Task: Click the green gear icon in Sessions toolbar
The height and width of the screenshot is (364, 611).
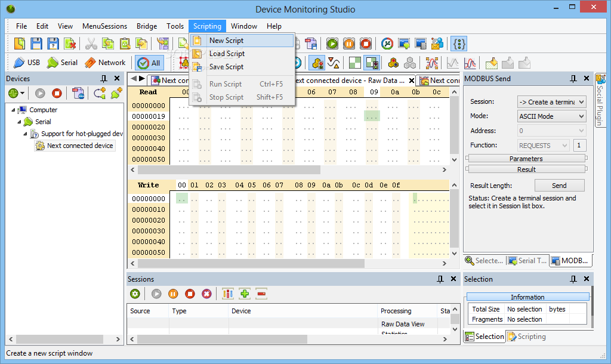Action: [x=135, y=294]
